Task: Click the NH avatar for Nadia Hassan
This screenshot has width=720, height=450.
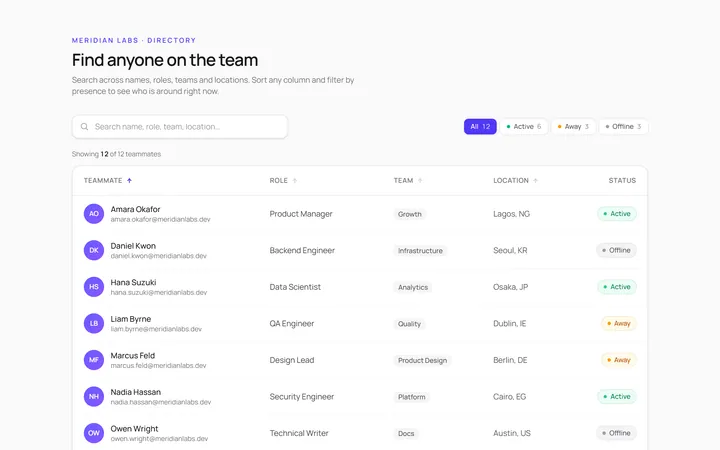Action: click(94, 397)
